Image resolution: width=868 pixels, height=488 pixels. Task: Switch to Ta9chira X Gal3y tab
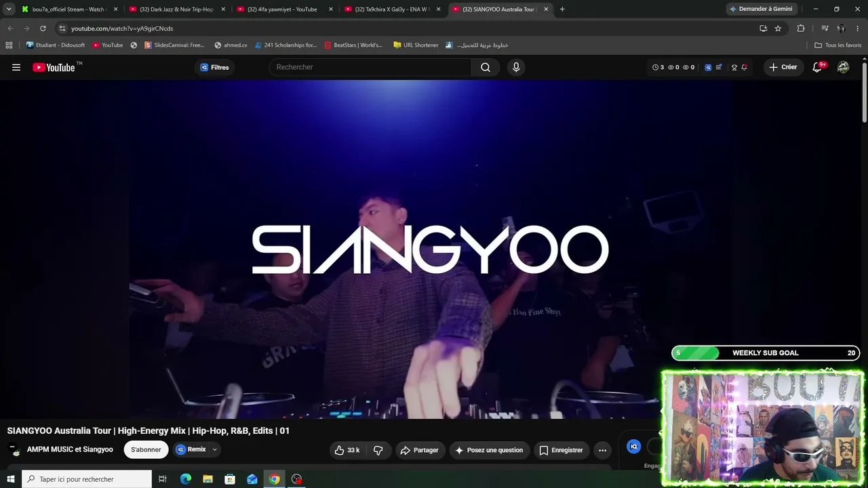391,9
